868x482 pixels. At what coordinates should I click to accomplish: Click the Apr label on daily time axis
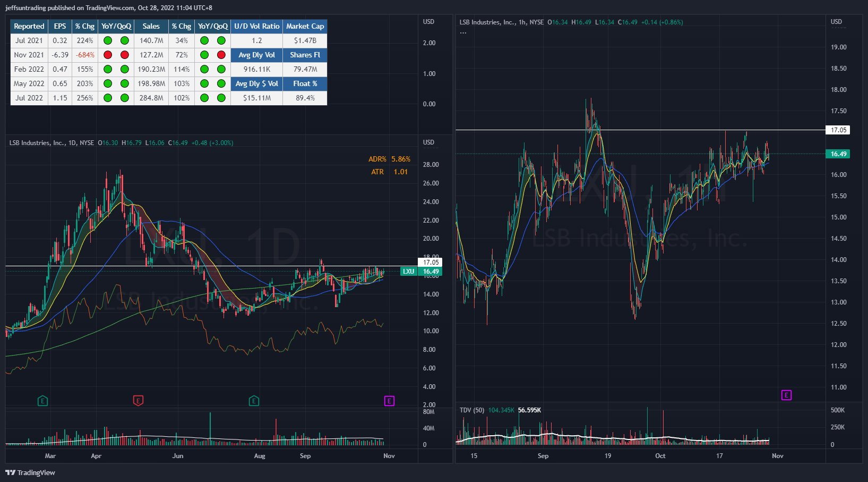[96, 456]
